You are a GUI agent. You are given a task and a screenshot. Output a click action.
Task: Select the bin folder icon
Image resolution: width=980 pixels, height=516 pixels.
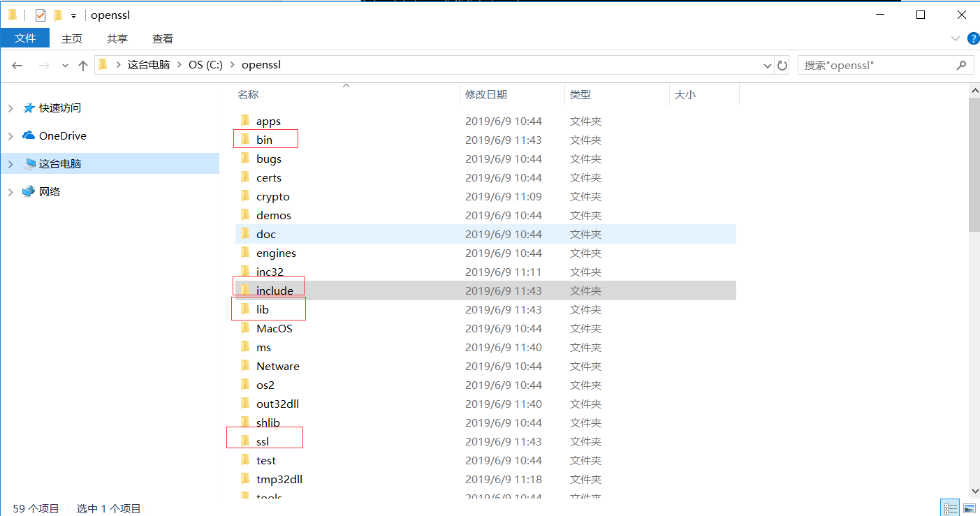coord(245,140)
